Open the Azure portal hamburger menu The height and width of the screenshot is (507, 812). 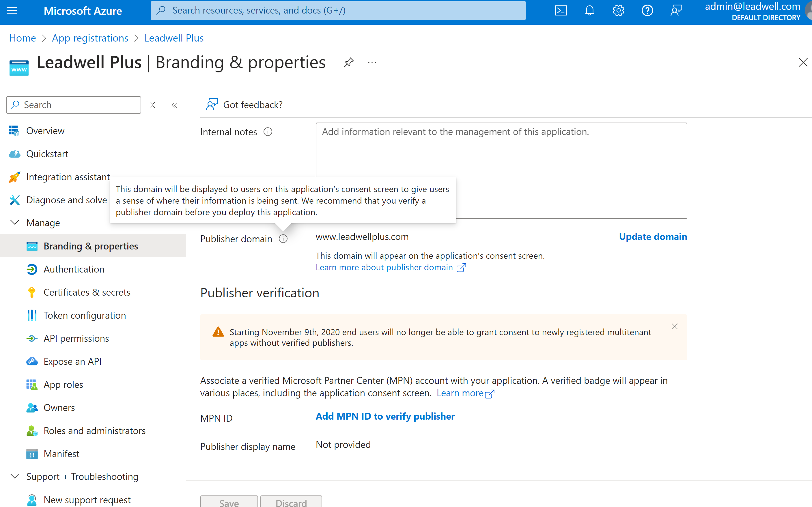point(12,10)
